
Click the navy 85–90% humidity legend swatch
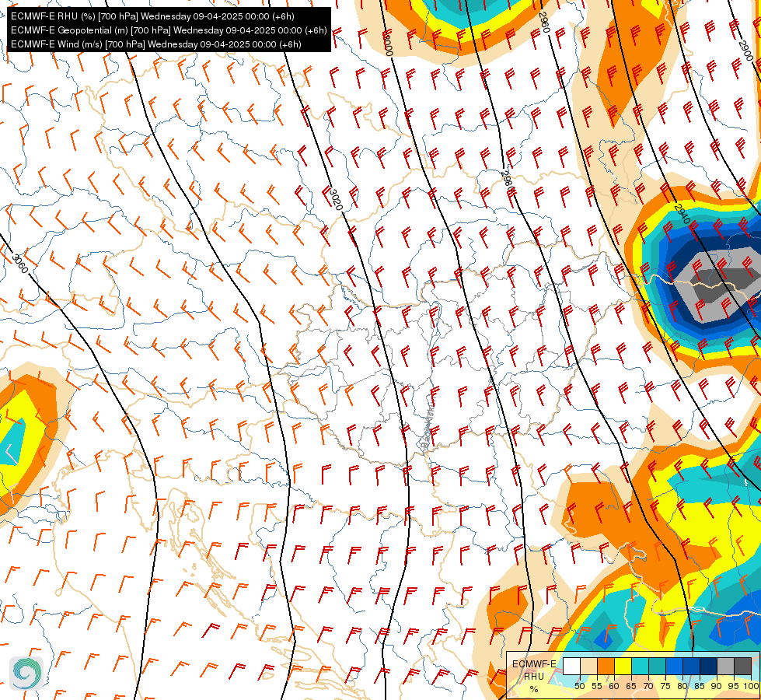pyautogui.click(x=709, y=666)
